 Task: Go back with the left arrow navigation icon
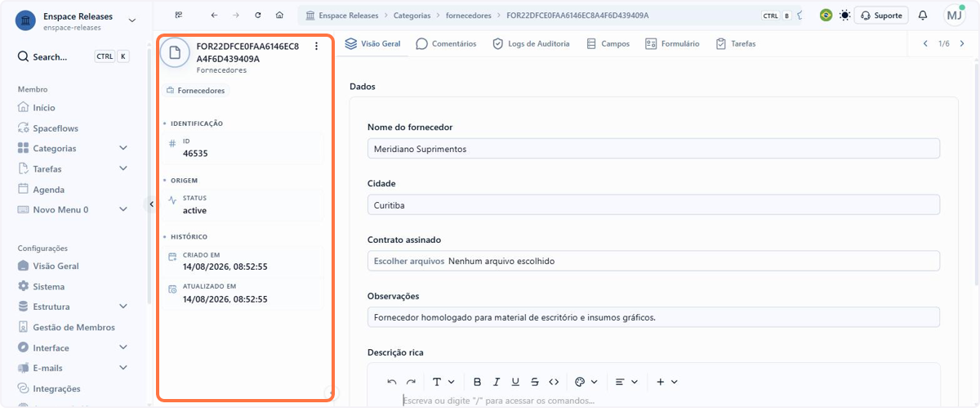click(214, 16)
